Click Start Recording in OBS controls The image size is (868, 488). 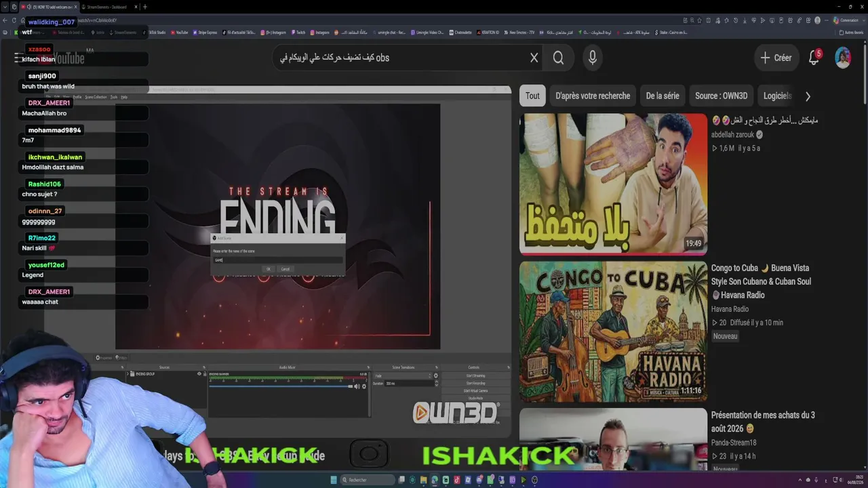[x=475, y=383]
